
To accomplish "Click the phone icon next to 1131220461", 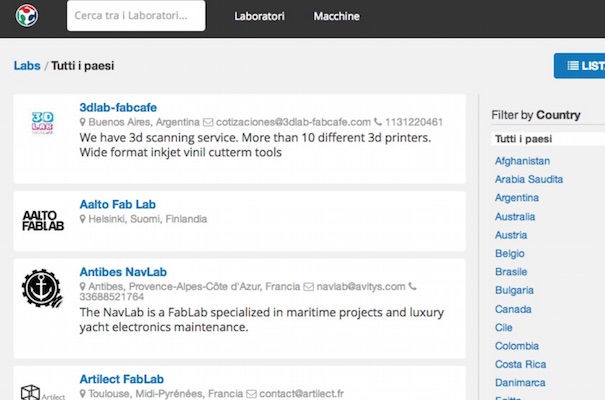I will (x=378, y=122).
